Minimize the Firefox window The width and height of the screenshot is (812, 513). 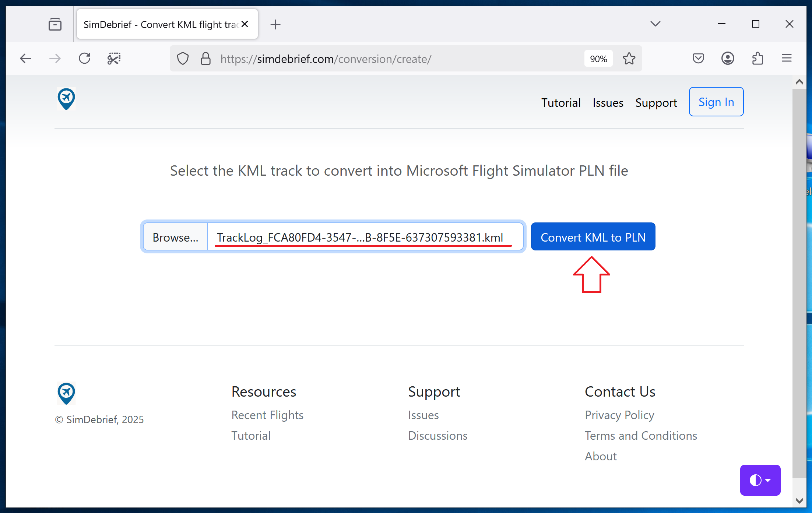pyautogui.click(x=722, y=24)
